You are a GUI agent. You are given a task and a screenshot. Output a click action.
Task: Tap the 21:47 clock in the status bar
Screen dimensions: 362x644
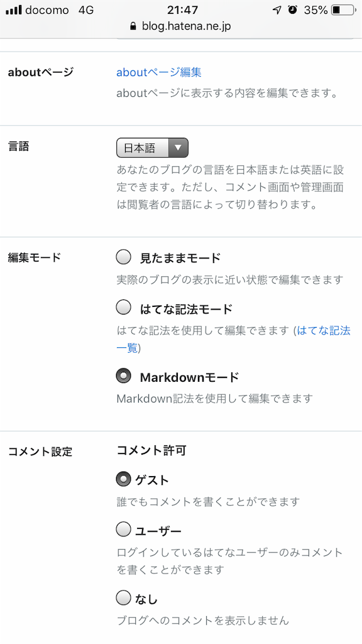coord(181,9)
